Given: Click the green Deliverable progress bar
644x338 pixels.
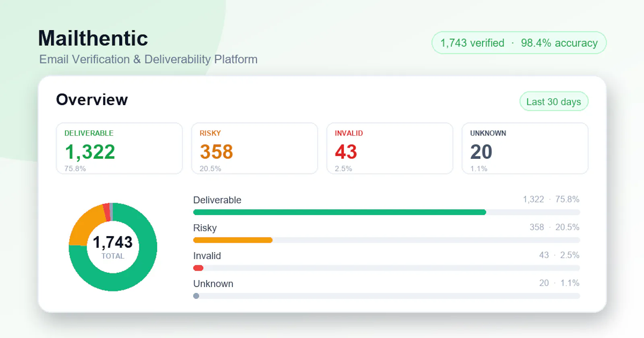Looking at the screenshot, I should click(x=340, y=212).
